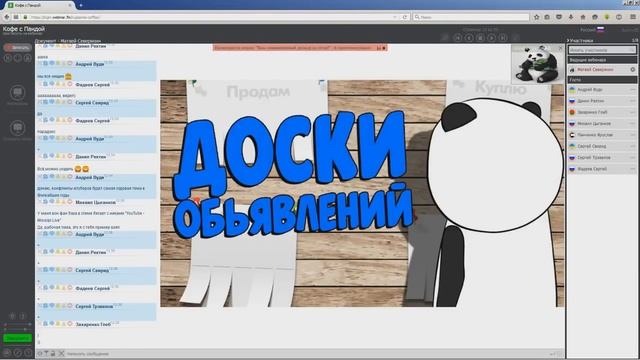Toggle the lock icon in chat toolbar
The width and height of the screenshot is (640, 360).
(53, 353)
